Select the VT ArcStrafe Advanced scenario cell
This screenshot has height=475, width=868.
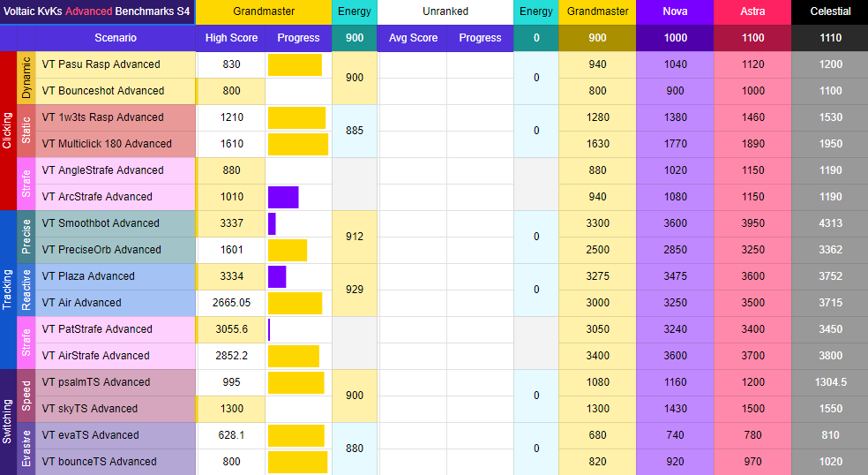[116, 197]
